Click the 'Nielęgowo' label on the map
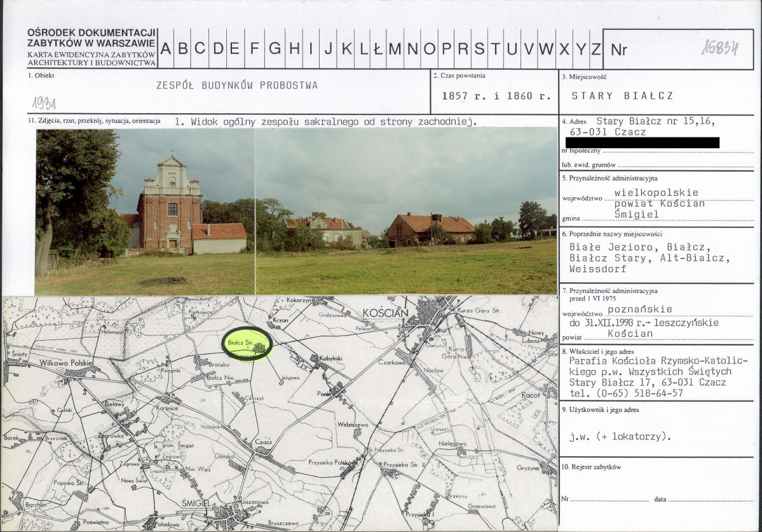The height and width of the screenshot is (532, 762). (452, 444)
